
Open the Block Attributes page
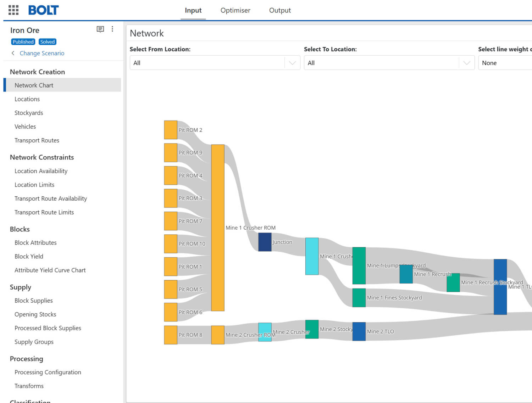(35, 243)
